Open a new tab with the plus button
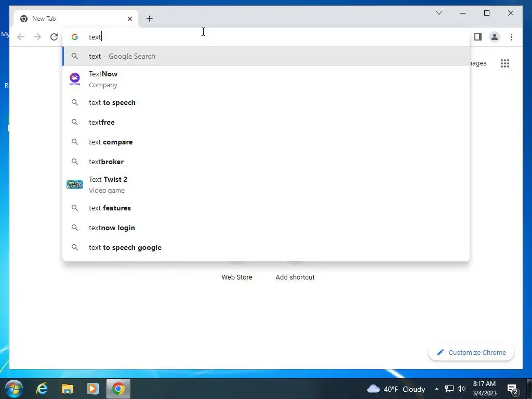The height and width of the screenshot is (399, 532). tap(150, 19)
